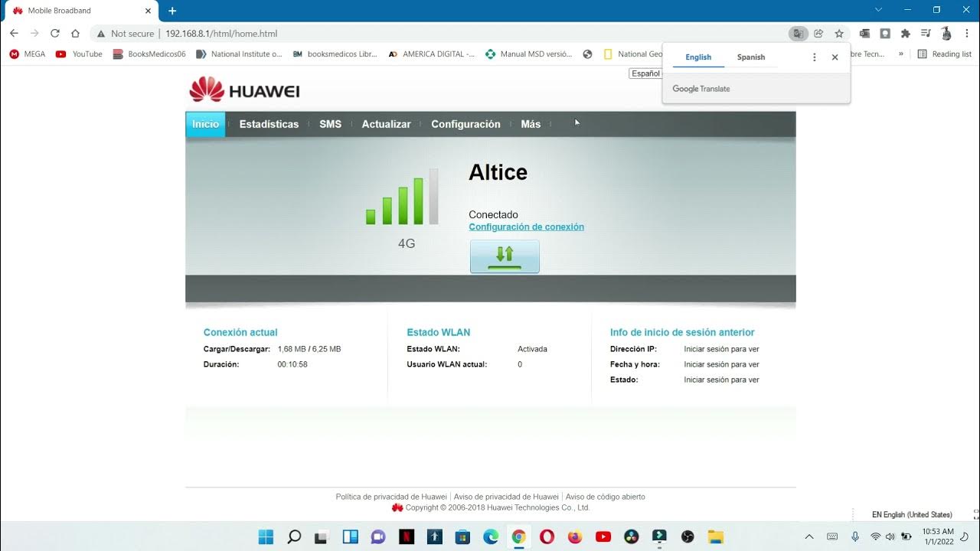This screenshot has width=980, height=551.
Task: Open the Reading list button
Action: 944,54
